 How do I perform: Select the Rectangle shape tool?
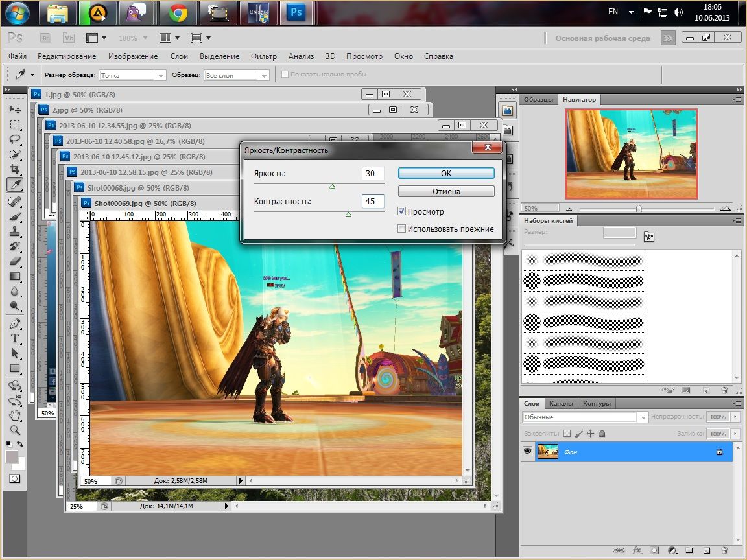15,369
